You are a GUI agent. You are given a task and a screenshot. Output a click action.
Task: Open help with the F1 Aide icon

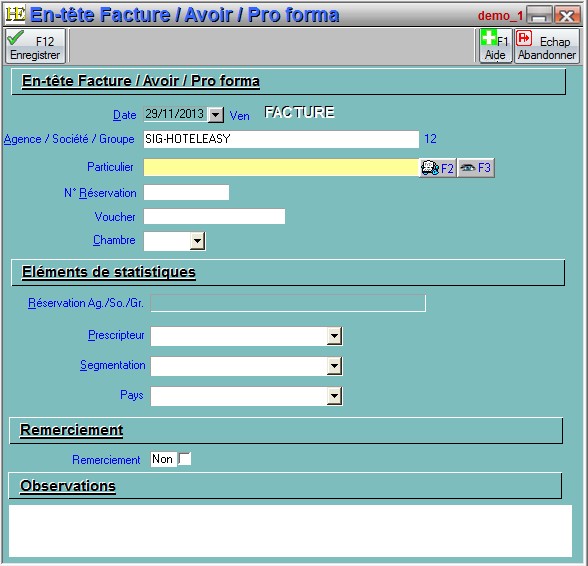point(496,46)
